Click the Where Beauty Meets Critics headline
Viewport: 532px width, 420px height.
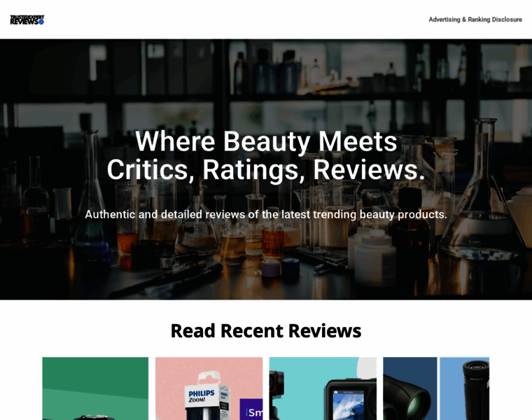tap(266, 155)
